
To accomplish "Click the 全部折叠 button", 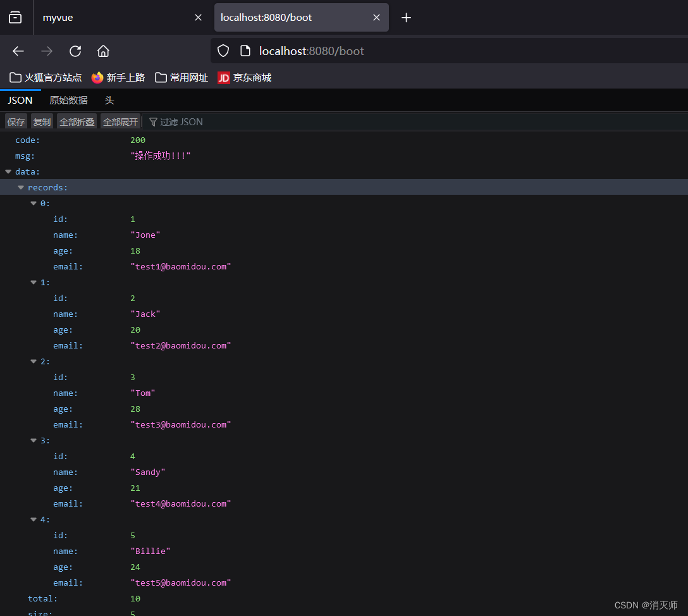I will point(77,121).
